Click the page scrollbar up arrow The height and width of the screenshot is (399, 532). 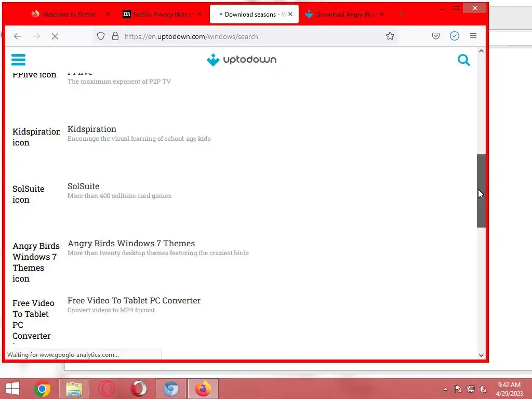click(481, 51)
